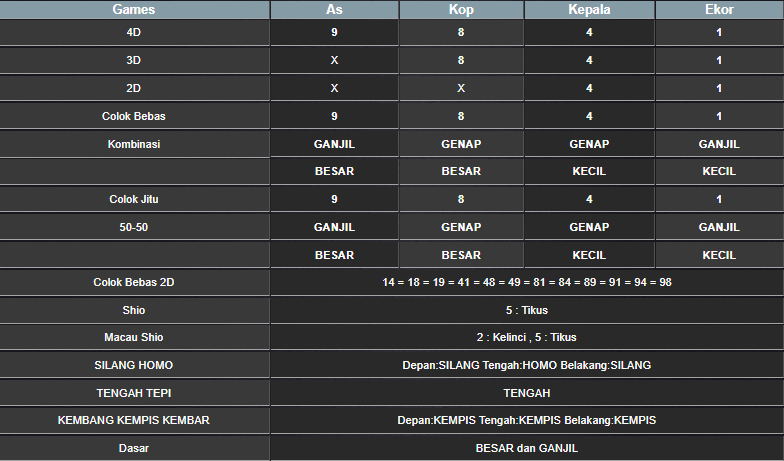Viewport: 784px width, 461px height.
Task: Click GANJIL under Ekor in Kombinasi row
Action: pyautogui.click(x=719, y=144)
